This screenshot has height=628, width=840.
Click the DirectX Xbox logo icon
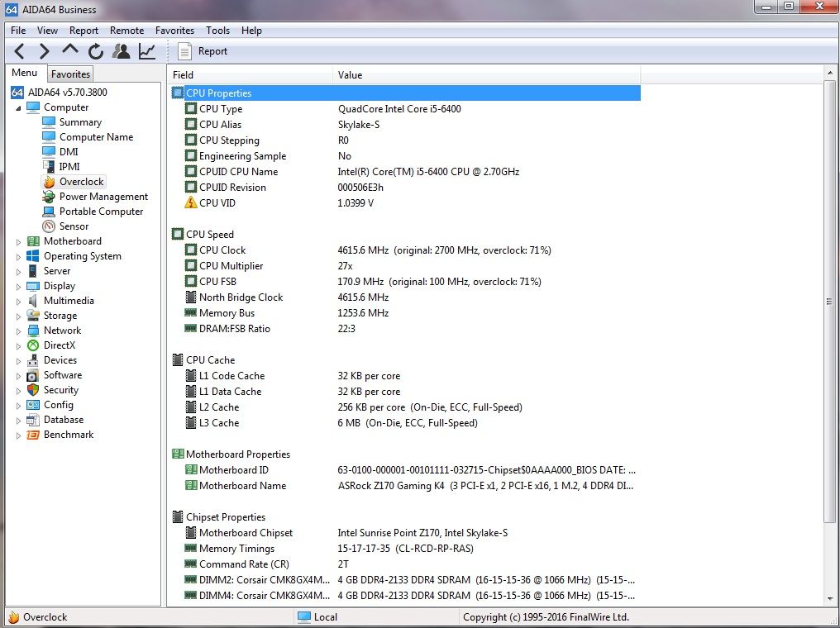pos(33,345)
